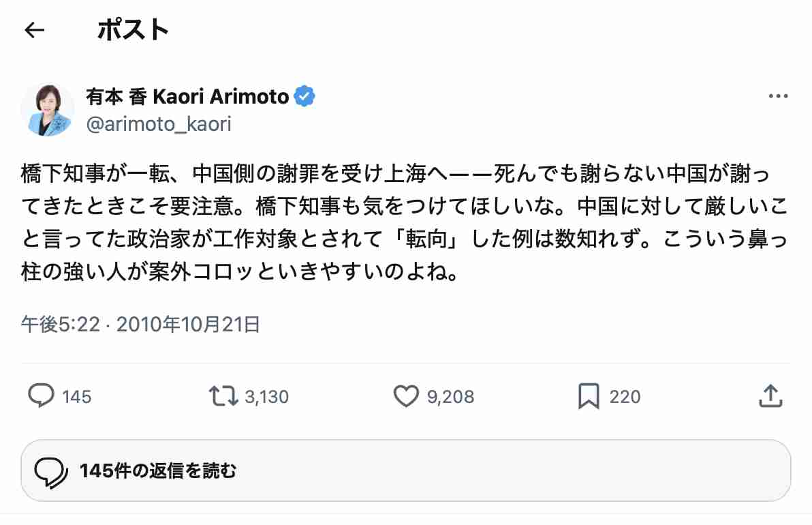Click the @arimoto_kaori handle

[157, 123]
